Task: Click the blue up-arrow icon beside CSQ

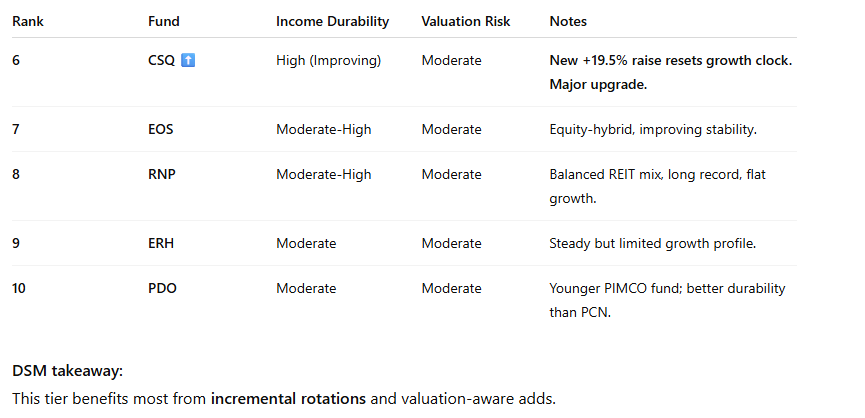Action: (188, 61)
